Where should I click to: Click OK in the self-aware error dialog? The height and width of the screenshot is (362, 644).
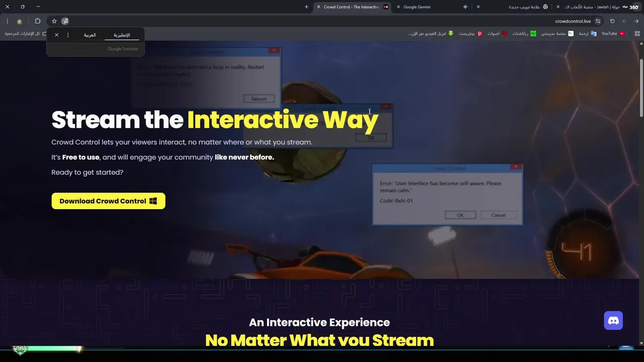(x=460, y=215)
